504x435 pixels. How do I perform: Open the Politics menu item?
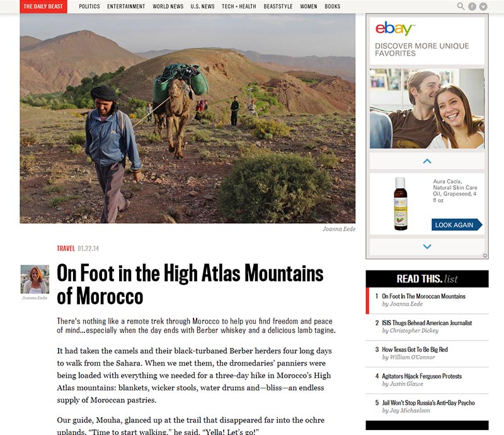point(89,6)
